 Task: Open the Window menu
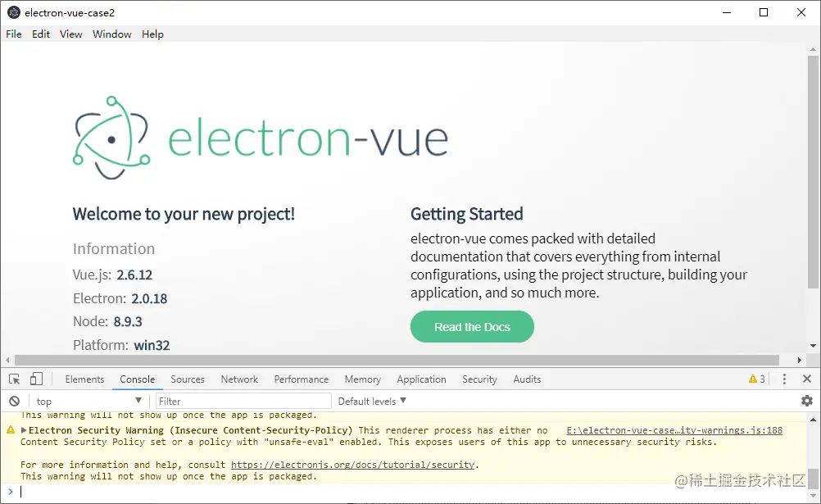(112, 34)
